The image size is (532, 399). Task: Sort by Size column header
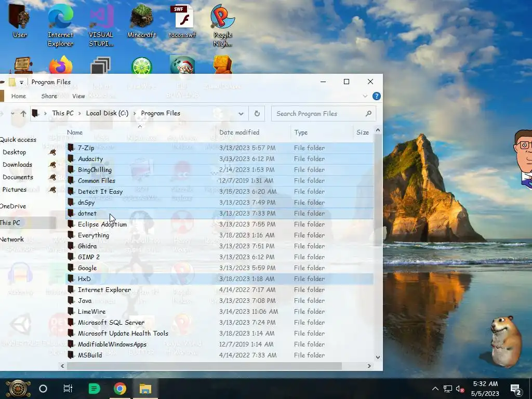click(362, 132)
